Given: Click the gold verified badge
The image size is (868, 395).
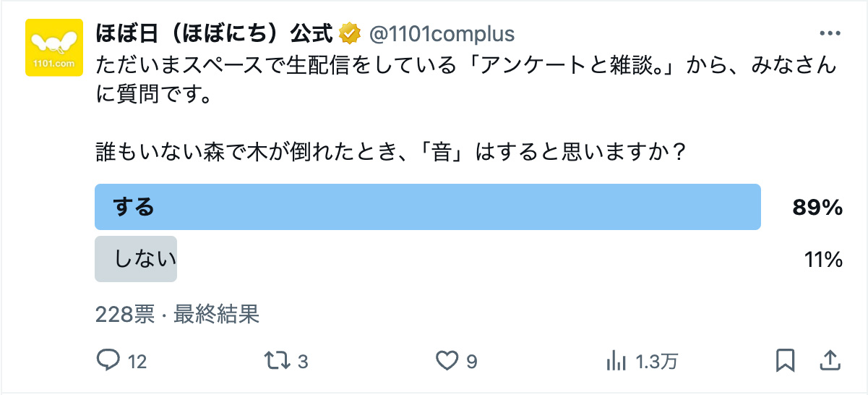Looking at the screenshot, I should click(351, 33).
